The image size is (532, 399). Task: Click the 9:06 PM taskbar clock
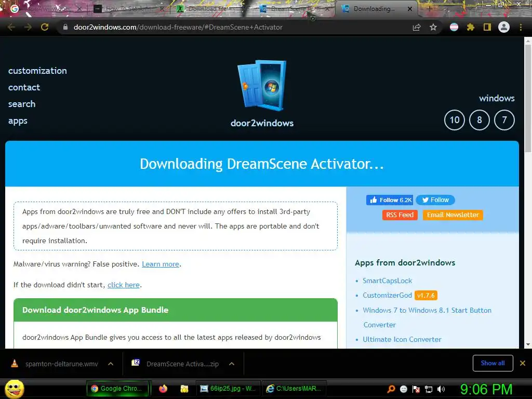click(486, 389)
